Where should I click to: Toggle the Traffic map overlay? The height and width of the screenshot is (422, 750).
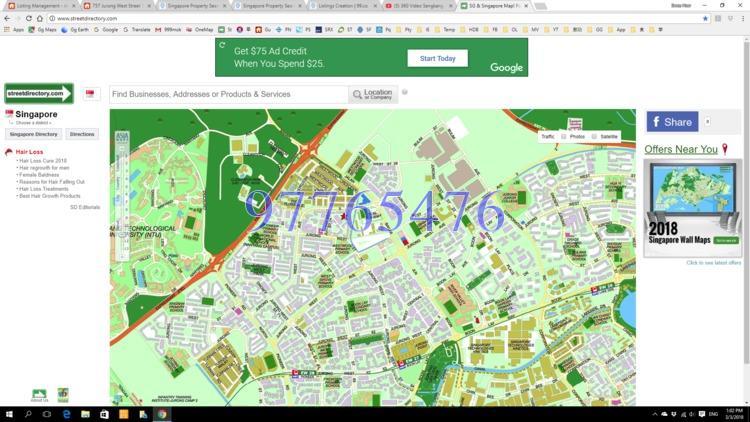(x=548, y=137)
